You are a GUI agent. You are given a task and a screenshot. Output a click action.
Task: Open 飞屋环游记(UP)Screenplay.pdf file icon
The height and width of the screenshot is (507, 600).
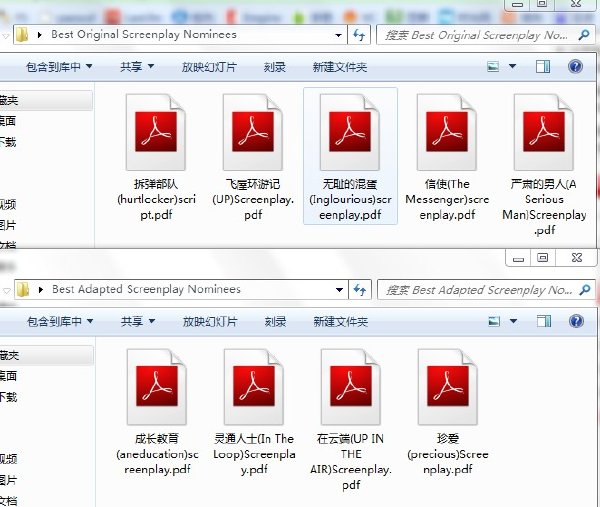(253, 132)
